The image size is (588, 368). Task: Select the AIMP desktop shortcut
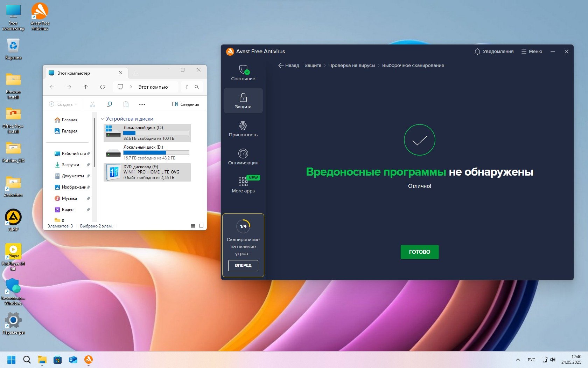tap(13, 220)
